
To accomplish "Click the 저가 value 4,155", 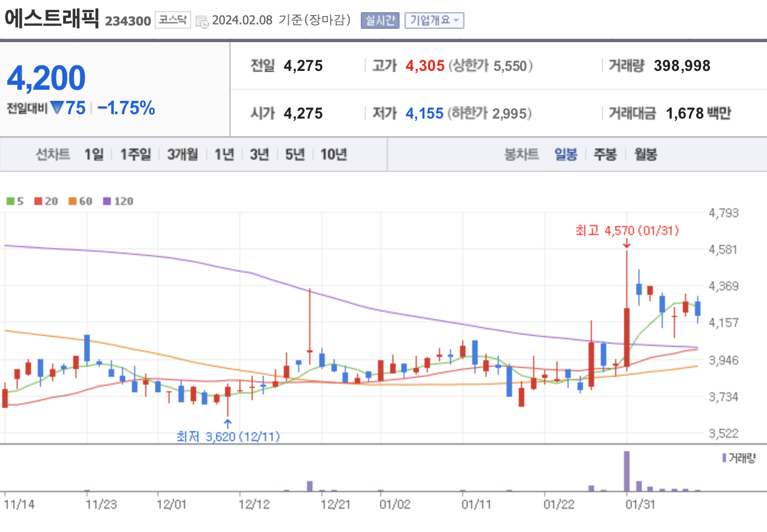I will (x=425, y=114).
